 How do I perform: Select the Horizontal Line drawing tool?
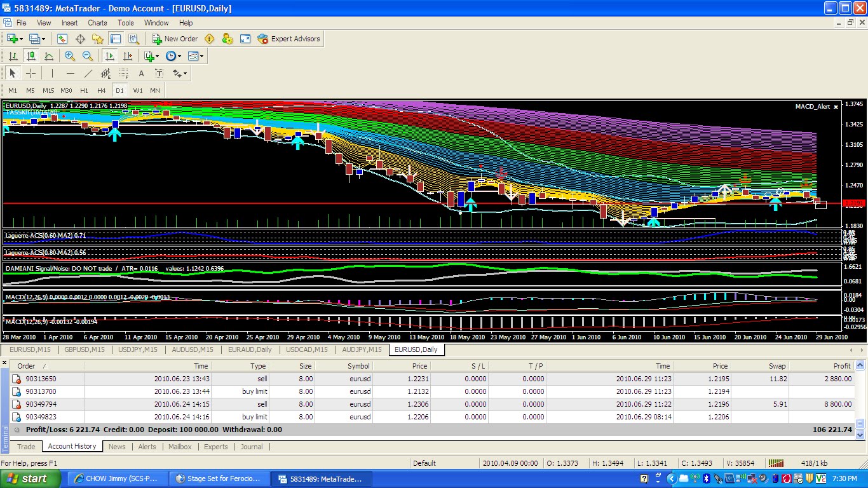point(70,73)
